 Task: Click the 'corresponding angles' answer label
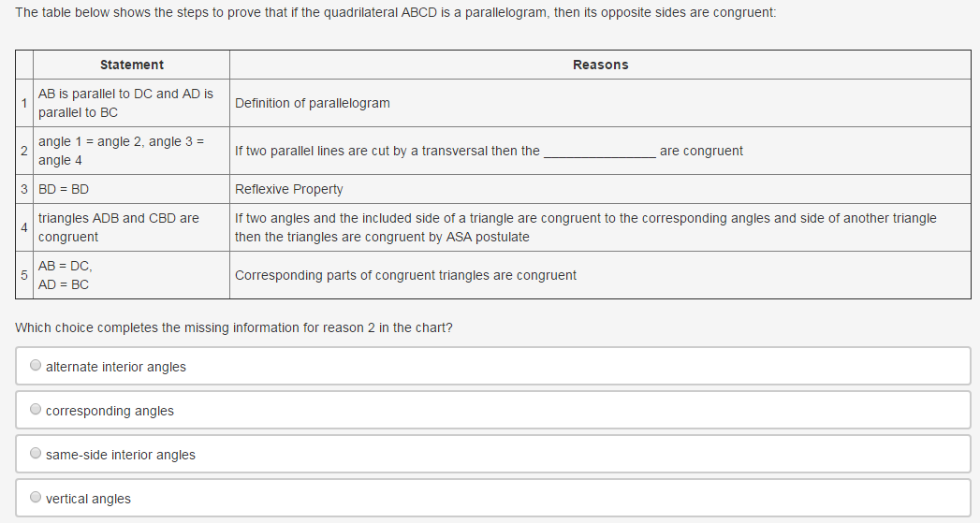pos(110,411)
